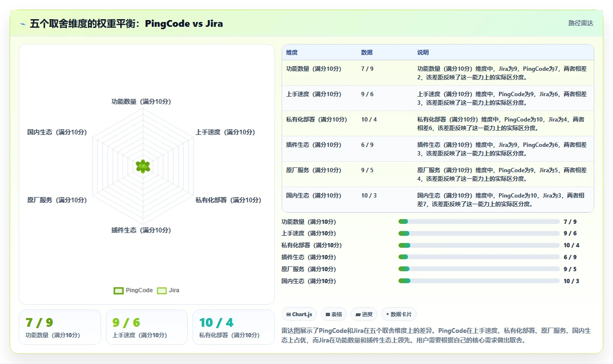This screenshot has height=364, width=613.
Task: Click the 原厂服务 axis label on the radar chart
Action: pos(57,200)
